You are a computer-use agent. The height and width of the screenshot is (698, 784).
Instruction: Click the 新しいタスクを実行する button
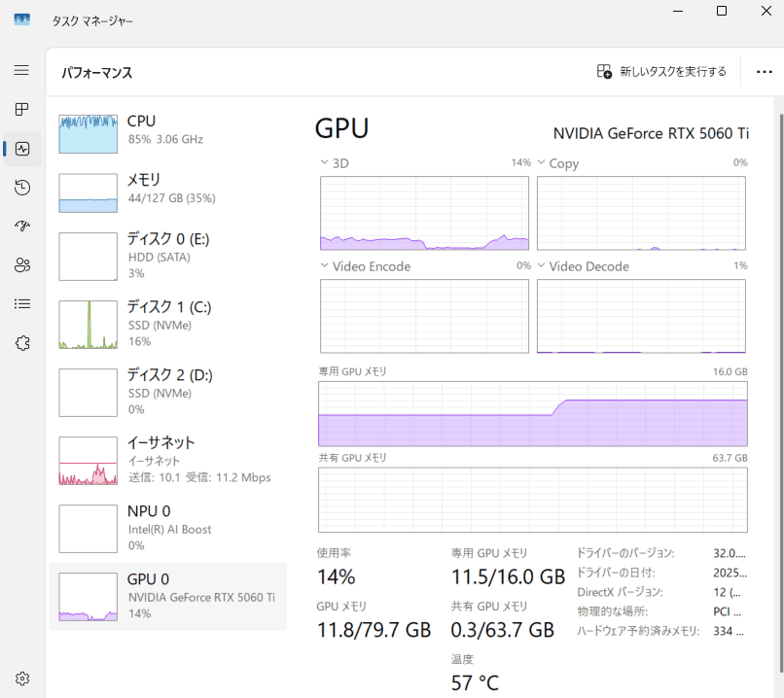tap(661, 71)
